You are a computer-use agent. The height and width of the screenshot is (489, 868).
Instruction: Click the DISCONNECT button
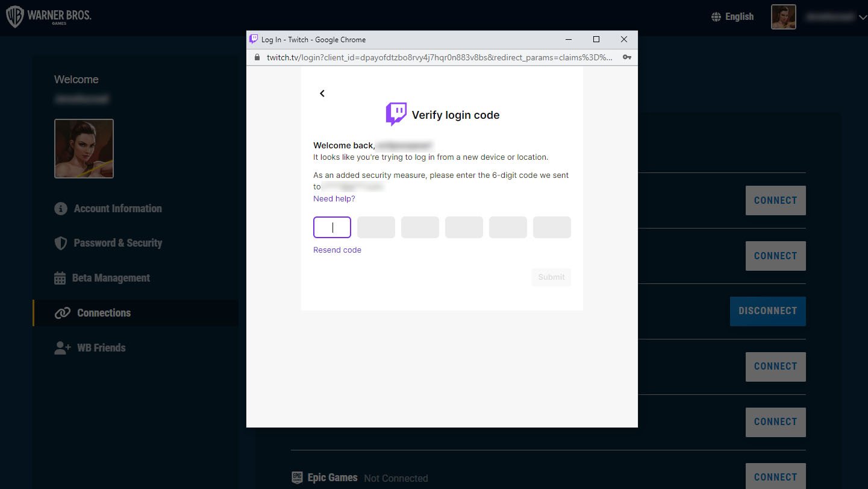coord(768,311)
